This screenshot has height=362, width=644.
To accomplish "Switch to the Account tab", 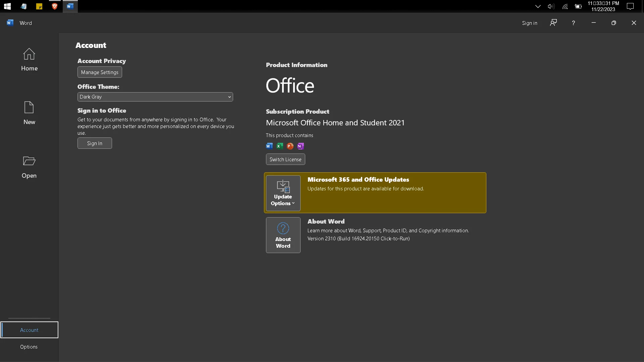I will tap(29, 330).
